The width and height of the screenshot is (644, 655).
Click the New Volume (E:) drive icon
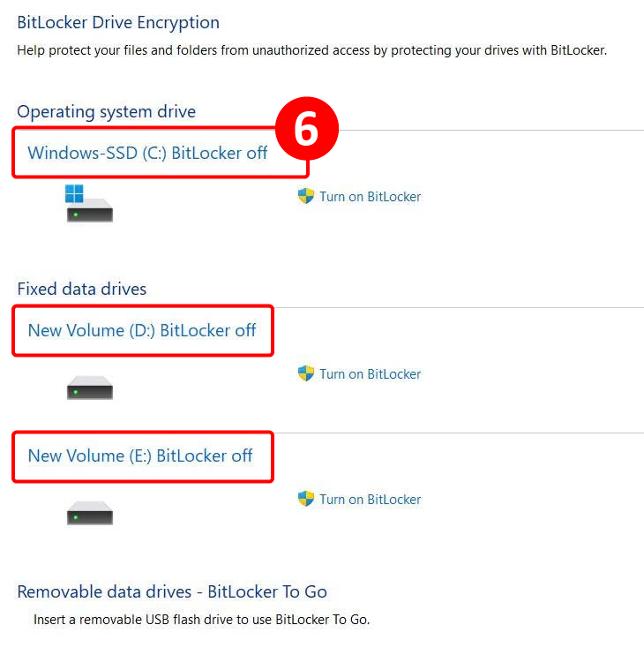click(89, 513)
